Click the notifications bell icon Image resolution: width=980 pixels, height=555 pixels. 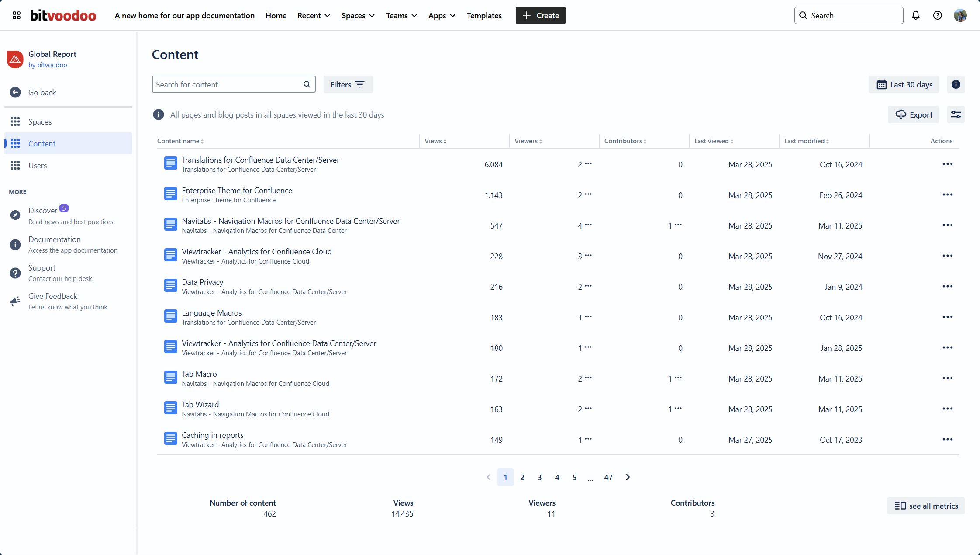click(x=916, y=15)
